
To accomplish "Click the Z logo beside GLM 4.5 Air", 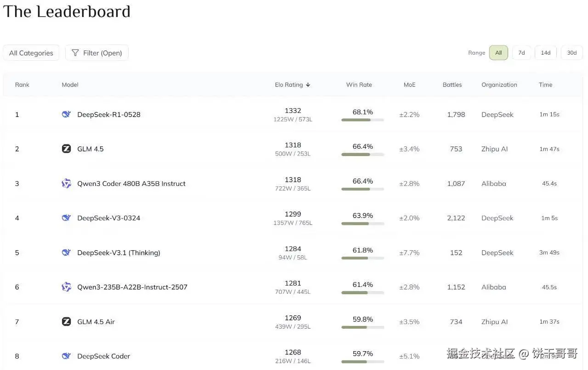I will click(x=66, y=322).
